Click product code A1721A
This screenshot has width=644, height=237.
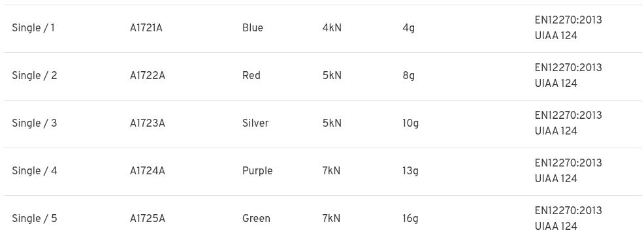click(146, 28)
